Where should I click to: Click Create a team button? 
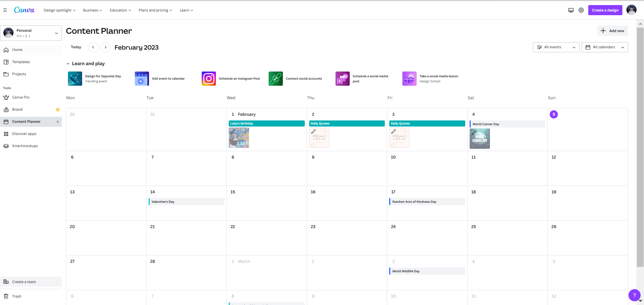click(x=31, y=282)
